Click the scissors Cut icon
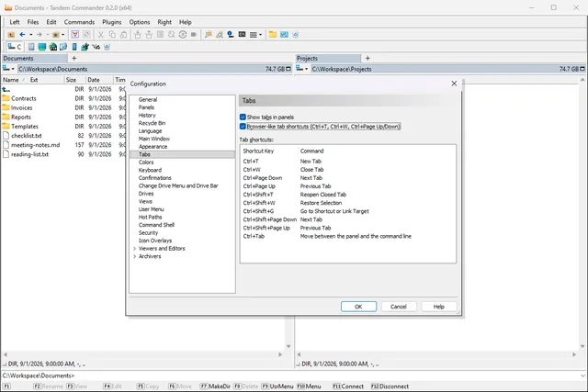The width and height of the screenshot is (588, 392). tap(100, 35)
